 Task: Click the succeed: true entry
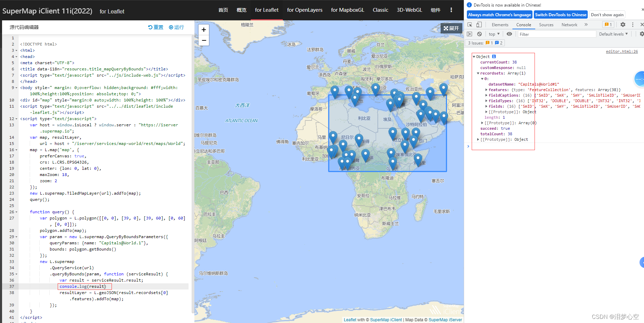(495, 128)
